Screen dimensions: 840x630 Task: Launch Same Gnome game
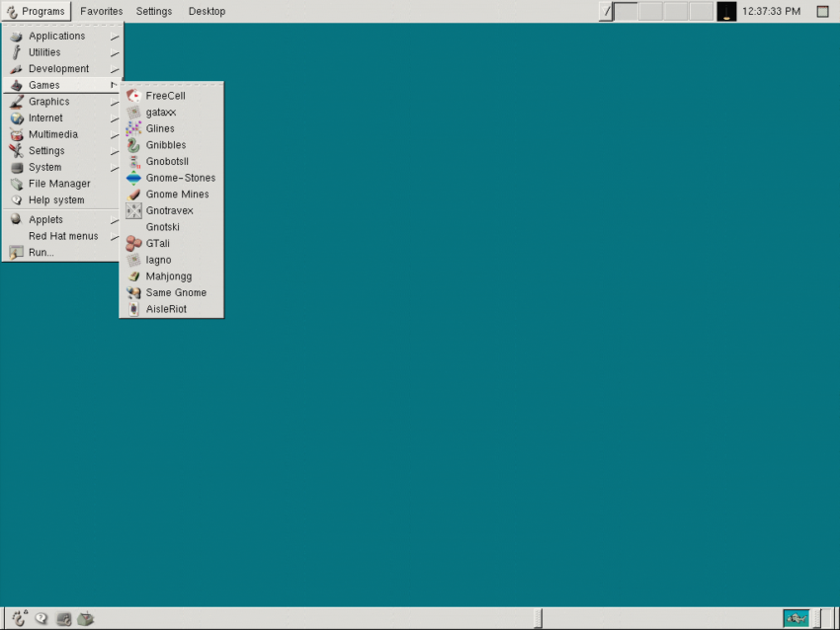click(171, 293)
